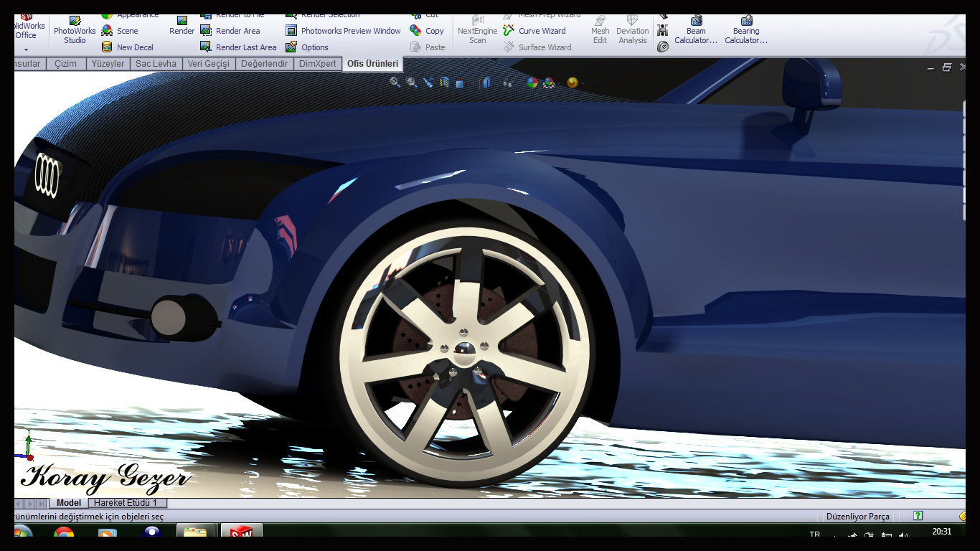Image resolution: width=980 pixels, height=551 pixels.
Task: Click Düzenliyor Parça status text
Action: pyautogui.click(x=857, y=517)
